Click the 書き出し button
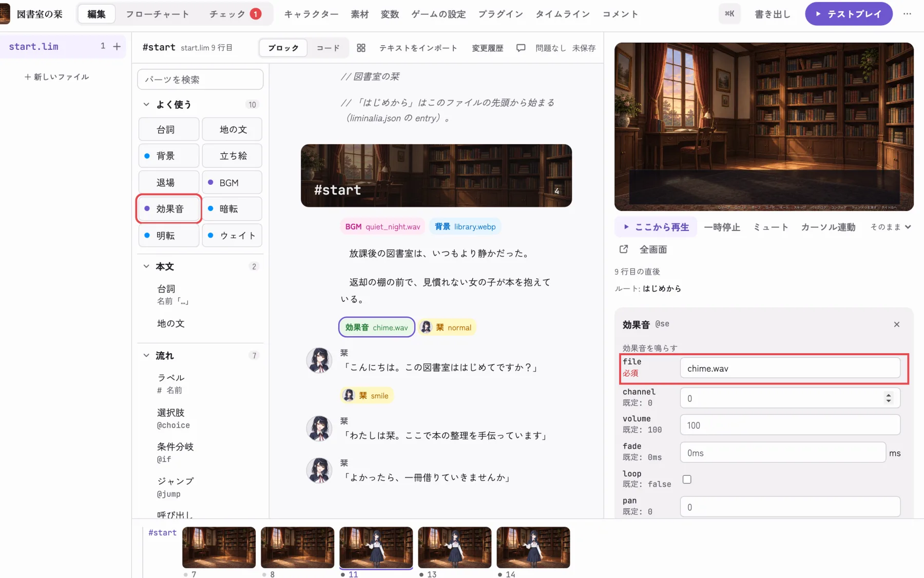The image size is (924, 578). pyautogui.click(x=773, y=14)
